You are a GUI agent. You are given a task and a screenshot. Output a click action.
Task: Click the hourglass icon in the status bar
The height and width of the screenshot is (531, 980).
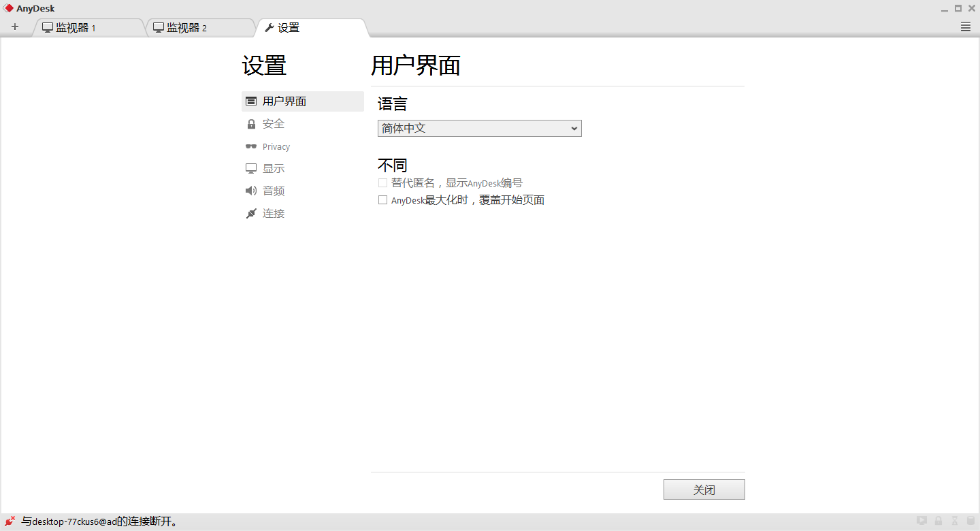point(954,520)
